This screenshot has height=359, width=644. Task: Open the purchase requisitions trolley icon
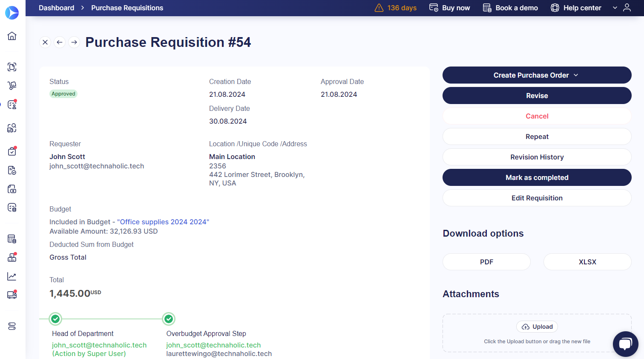click(11, 85)
